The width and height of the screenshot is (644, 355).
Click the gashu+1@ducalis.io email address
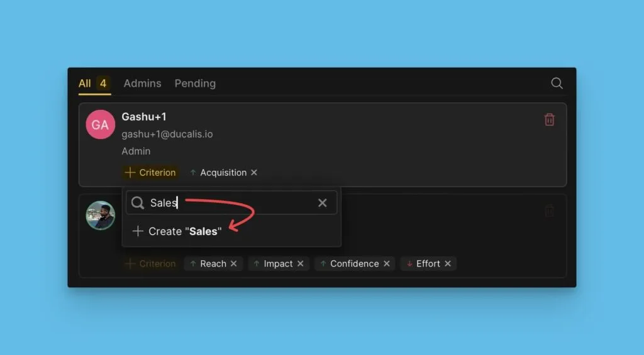click(x=167, y=134)
